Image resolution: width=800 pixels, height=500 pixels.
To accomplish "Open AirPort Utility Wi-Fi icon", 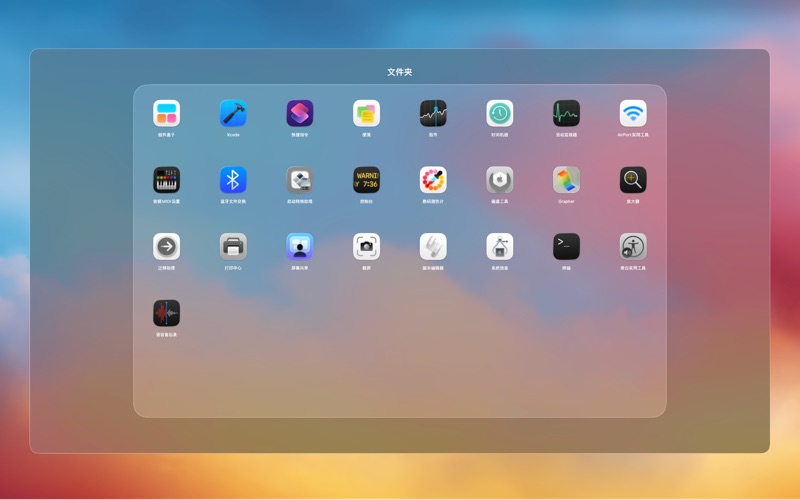I will [633, 113].
